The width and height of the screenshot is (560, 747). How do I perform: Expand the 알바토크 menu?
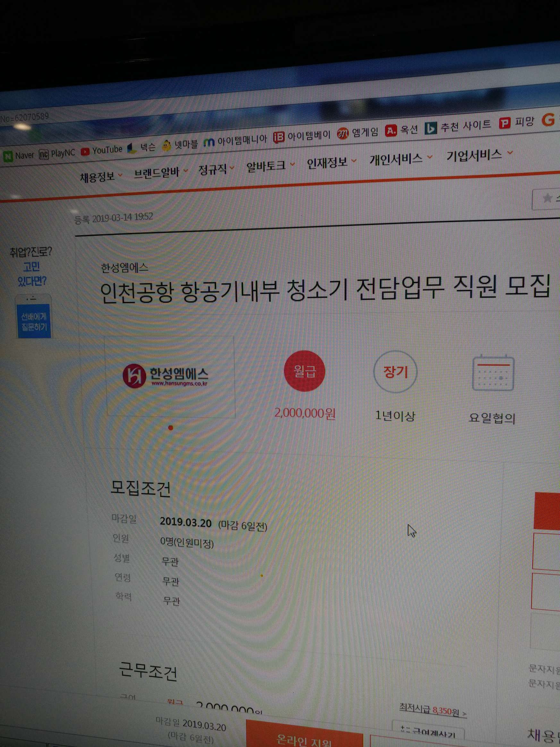pyautogui.click(x=270, y=166)
